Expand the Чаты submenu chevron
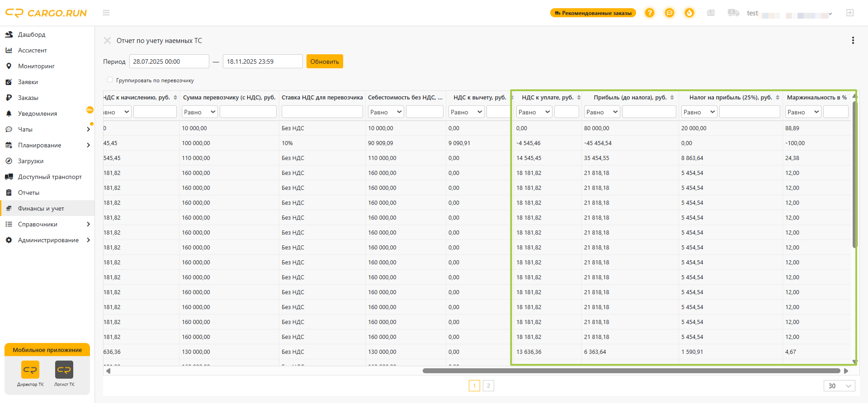This screenshot has height=403, width=868. (88, 129)
